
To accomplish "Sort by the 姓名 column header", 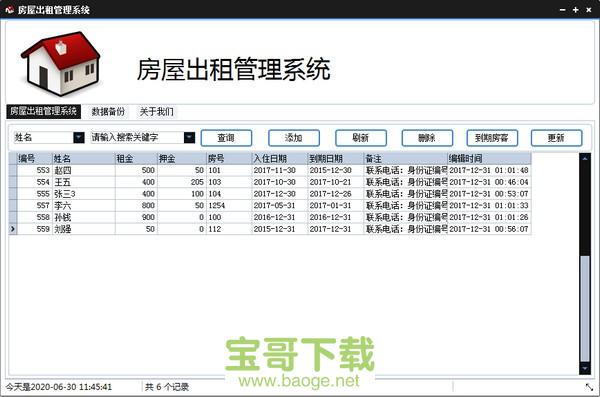I will point(83,158).
